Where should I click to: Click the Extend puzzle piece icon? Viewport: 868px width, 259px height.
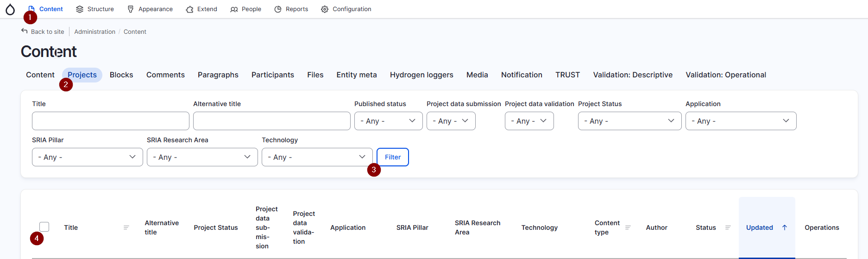(x=189, y=9)
